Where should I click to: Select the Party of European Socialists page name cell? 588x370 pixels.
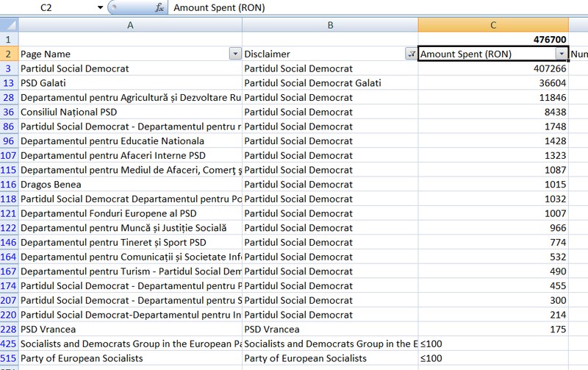click(x=130, y=358)
